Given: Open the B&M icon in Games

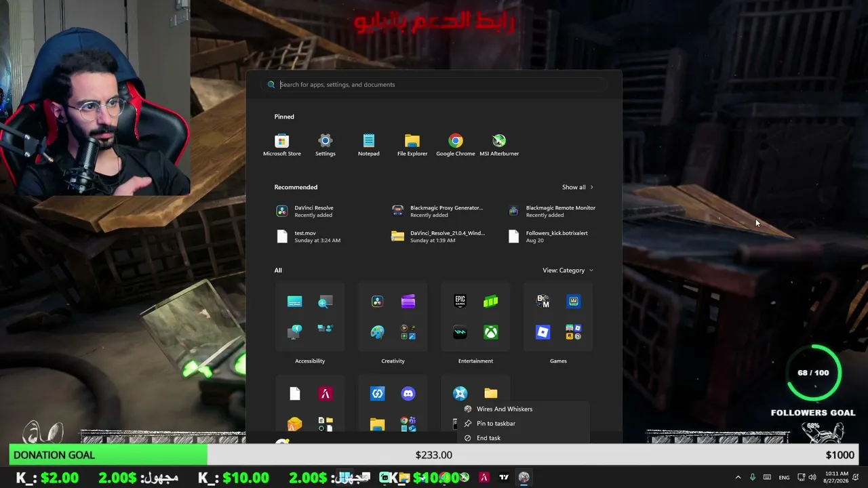Looking at the screenshot, I should tap(542, 302).
